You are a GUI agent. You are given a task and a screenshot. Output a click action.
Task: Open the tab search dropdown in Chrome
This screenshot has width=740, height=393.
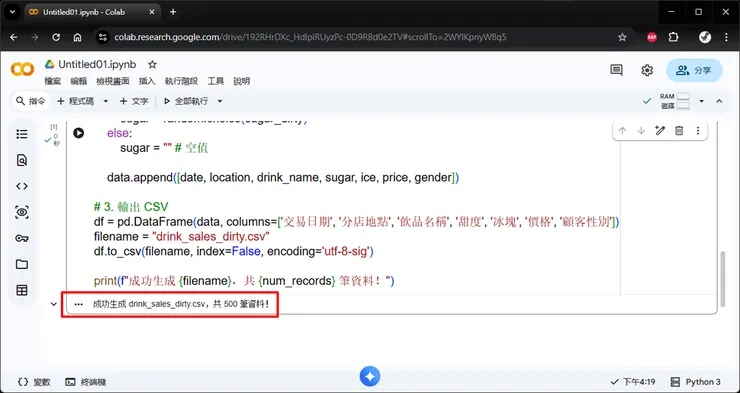(x=12, y=12)
